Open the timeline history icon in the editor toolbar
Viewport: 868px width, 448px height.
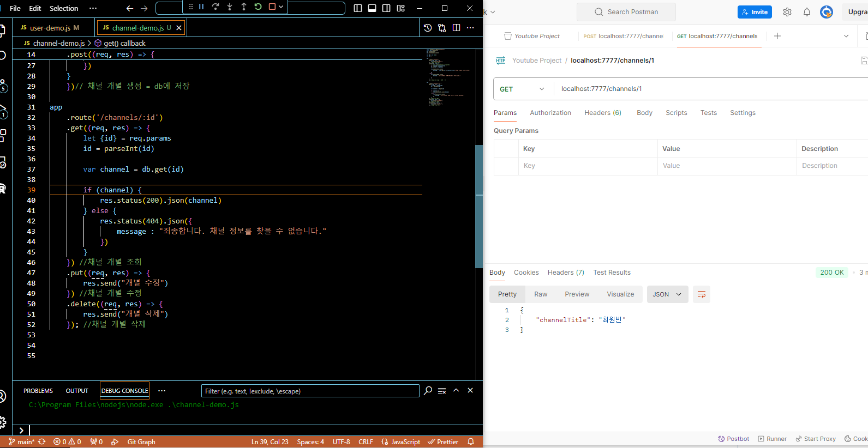[428, 28]
